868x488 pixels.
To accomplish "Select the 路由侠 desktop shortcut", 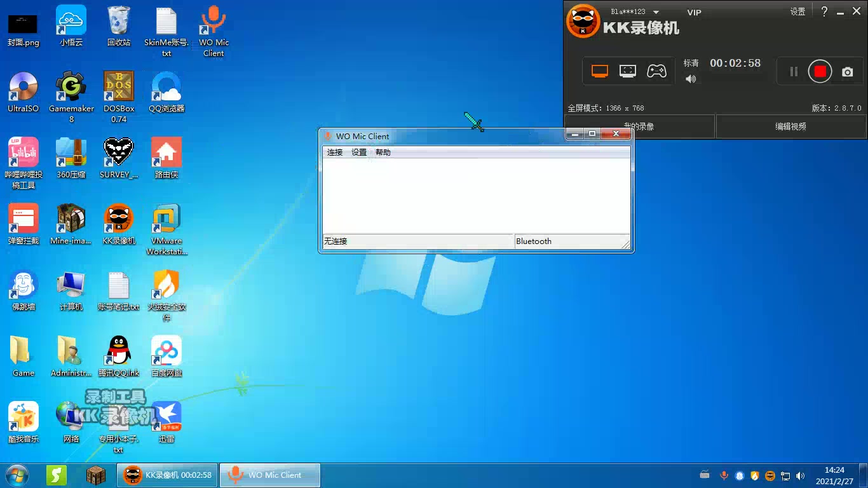I will coord(166,159).
